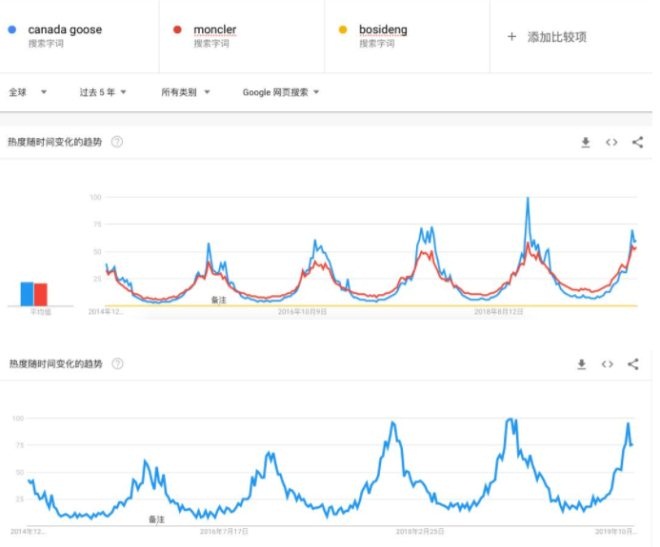Share the first trend chart
Viewport: 660px width, 547px height.
(x=637, y=142)
